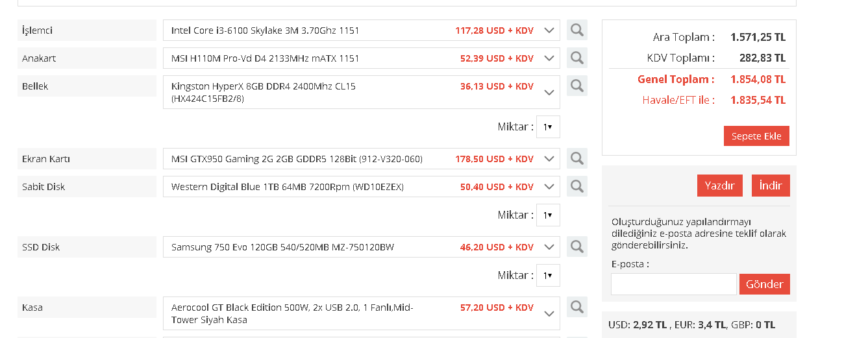Viewport: 868px width, 338px height.
Task: Open the MSI H110M Anakart dropdown
Action: click(x=549, y=58)
